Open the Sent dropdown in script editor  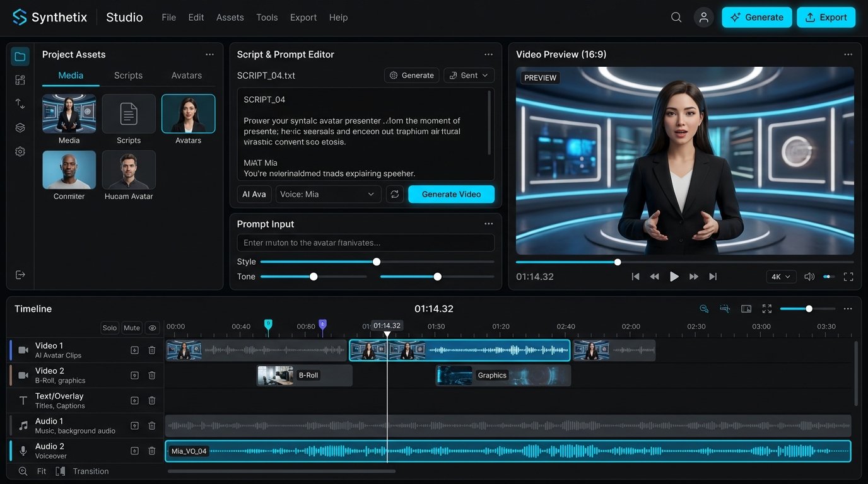click(x=469, y=76)
